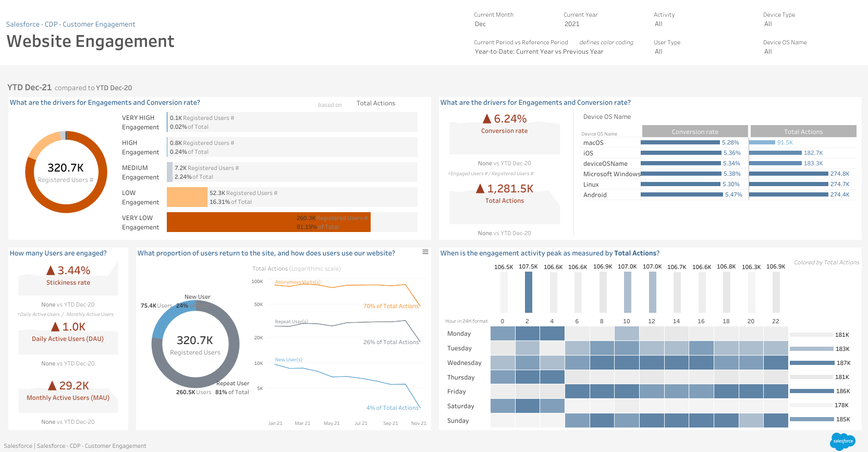Click the Anonymous Visit(s) line label

(298, 282)
